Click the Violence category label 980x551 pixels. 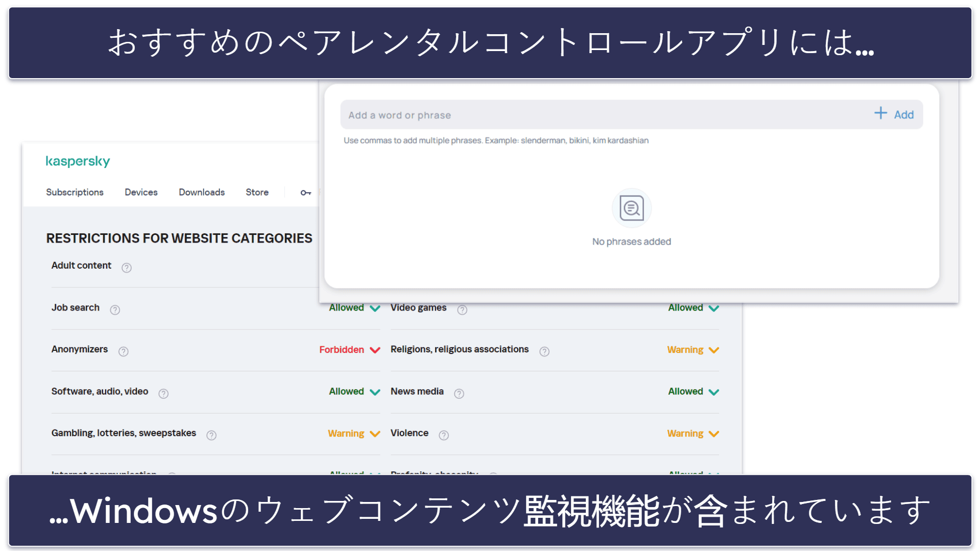pyautogui.click(x=409, y=433)
